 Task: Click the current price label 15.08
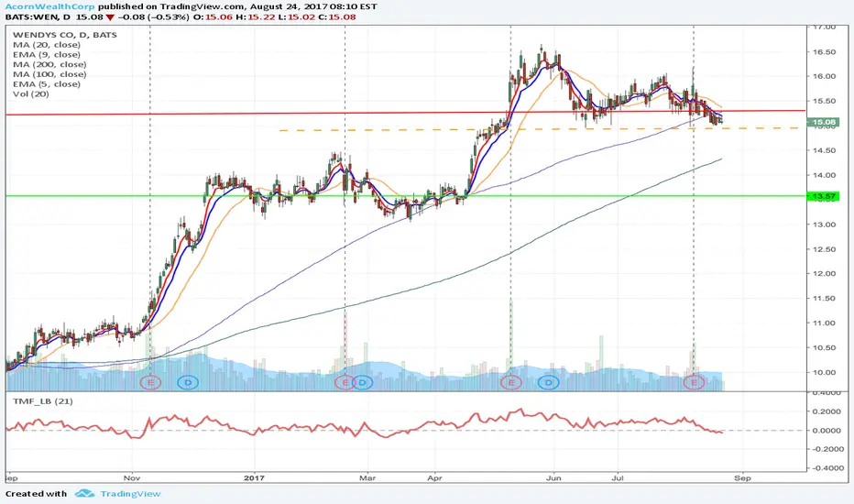coord(824,123)
